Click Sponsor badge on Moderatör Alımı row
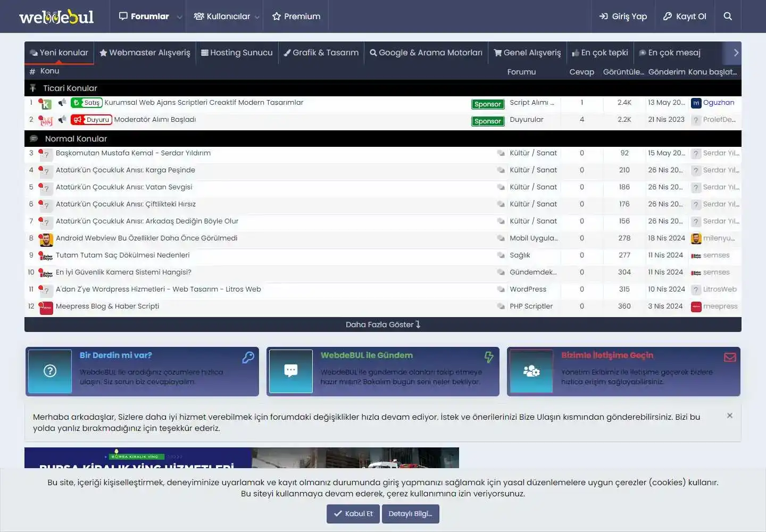The image size is (766, 532). pos(488,121)
